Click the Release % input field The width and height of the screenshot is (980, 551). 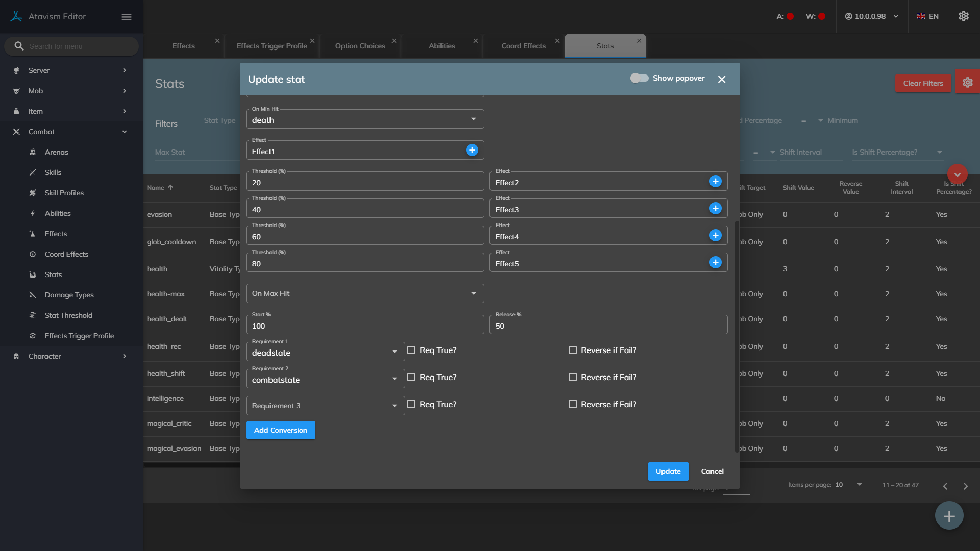point(608,326)
